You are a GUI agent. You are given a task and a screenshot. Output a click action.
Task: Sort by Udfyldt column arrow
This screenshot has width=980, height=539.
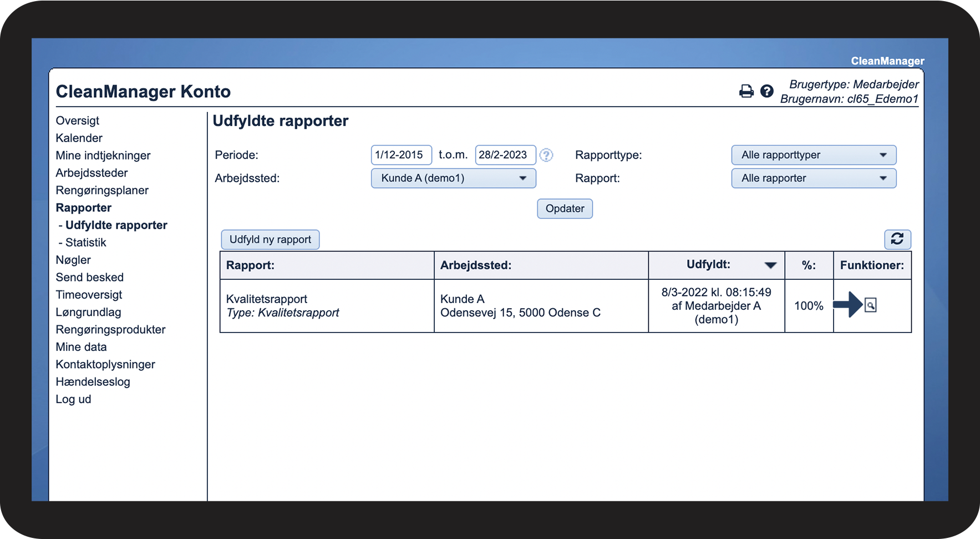point(770,265)
